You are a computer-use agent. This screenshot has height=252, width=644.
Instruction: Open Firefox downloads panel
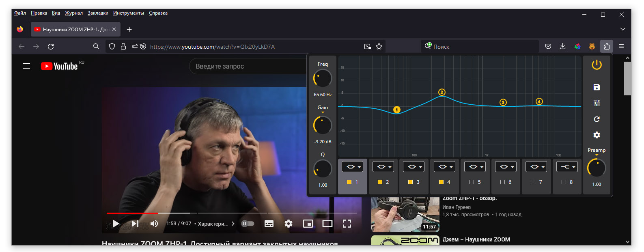562,46
